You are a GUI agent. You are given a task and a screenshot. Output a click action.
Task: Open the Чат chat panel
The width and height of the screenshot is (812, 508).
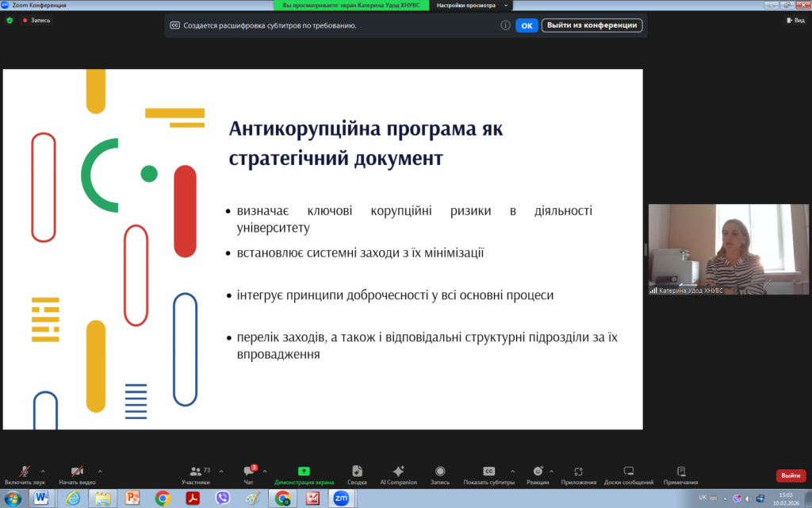coord(249,471)
